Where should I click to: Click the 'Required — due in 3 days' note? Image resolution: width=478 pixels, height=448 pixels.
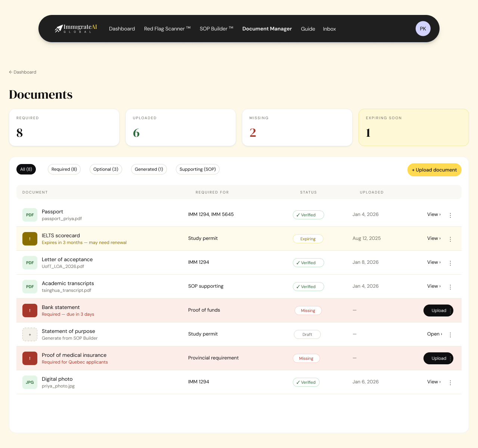[68, 314]
